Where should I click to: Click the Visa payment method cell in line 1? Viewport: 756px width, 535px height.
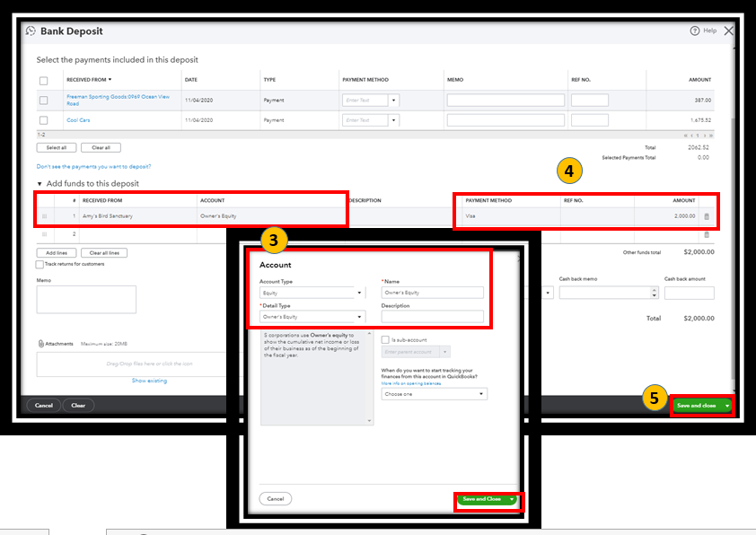pyautogui.click(x=511, y=216)
